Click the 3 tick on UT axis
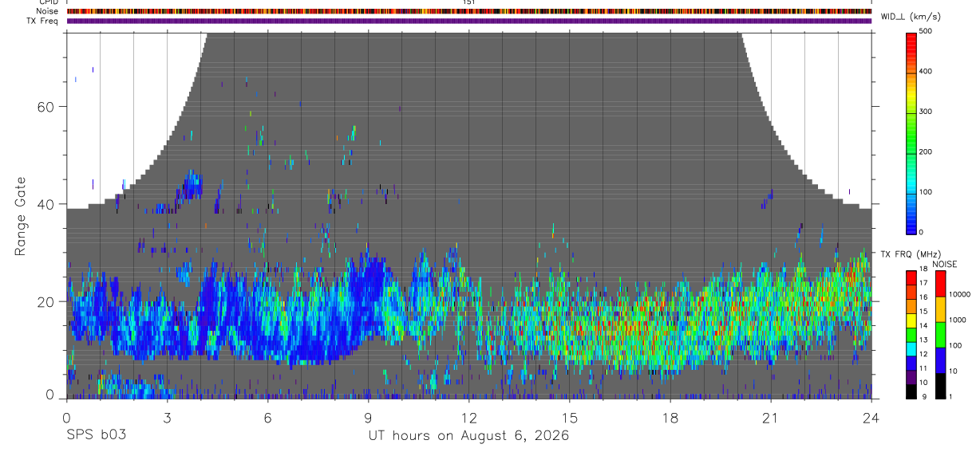This screenshot has height=452, width=980. [167, 418]
